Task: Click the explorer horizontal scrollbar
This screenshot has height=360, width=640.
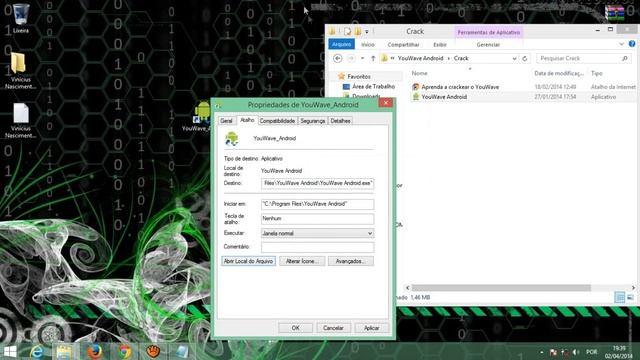Action: pyautogui.click(x=501, y=288)
